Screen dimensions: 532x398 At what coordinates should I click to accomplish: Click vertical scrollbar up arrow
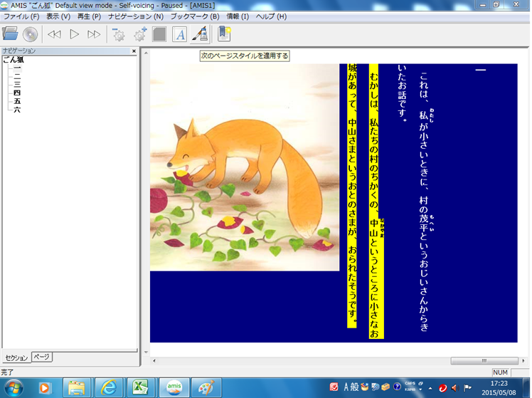pos(146,53)
